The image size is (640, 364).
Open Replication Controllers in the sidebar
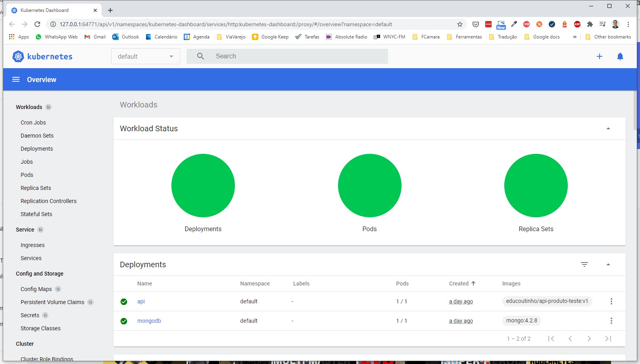click(x=48, y=201)
